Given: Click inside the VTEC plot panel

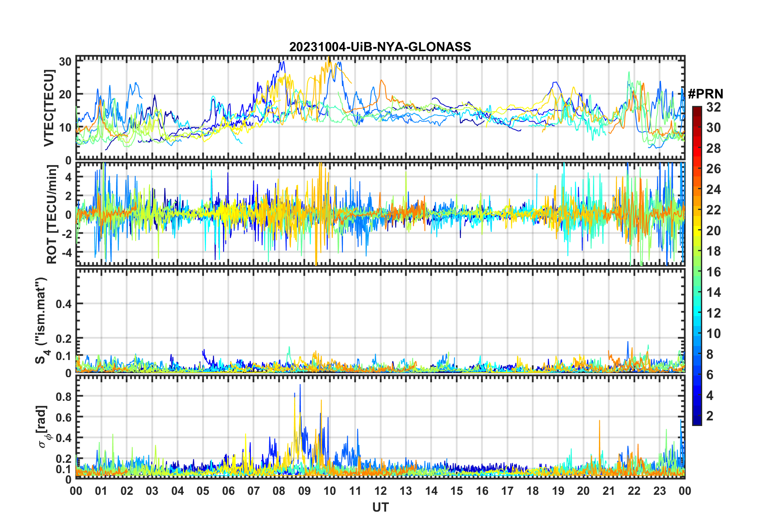Looking at the screenshot, I should 380,108.
